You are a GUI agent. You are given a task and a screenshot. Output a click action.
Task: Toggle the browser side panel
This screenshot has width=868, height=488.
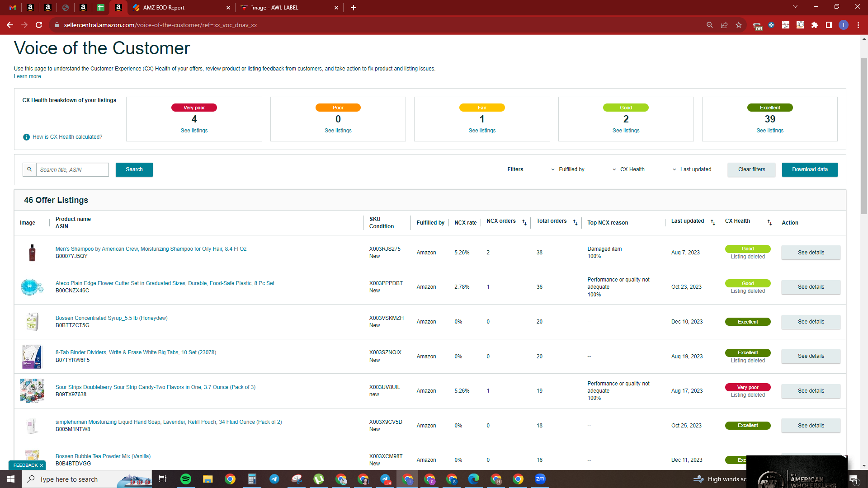click(829, 25)
